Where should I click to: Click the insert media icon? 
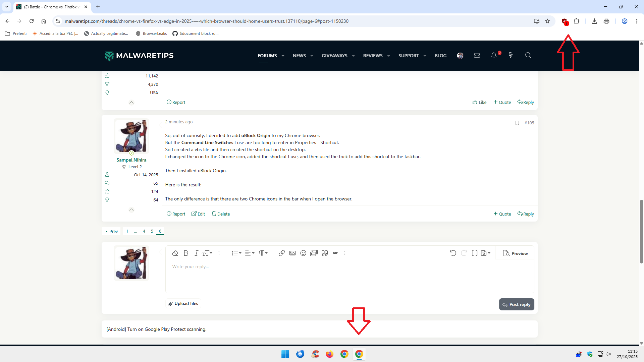pos(314,253)
